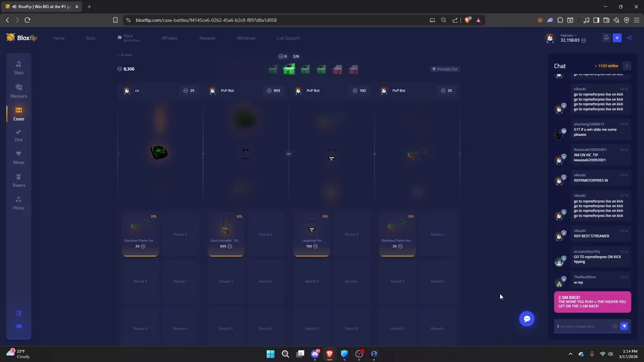Open the Affiliates page
Screen dimensions: 644x362
click(169, 38)
